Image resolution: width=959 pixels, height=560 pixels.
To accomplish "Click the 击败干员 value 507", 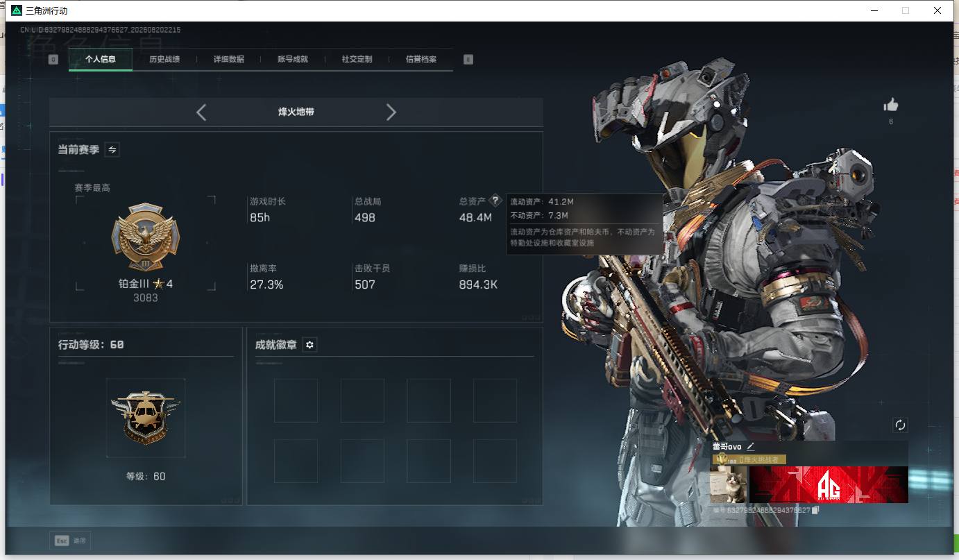I will click(365, 285).
